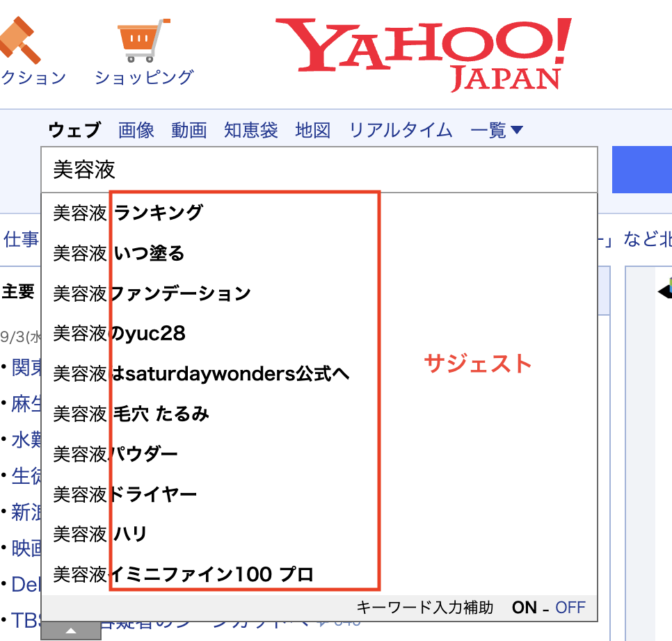672x641 pixels.
Task: Select the 美容液ファンデーション suggestion
Action: tap(152, 293)
